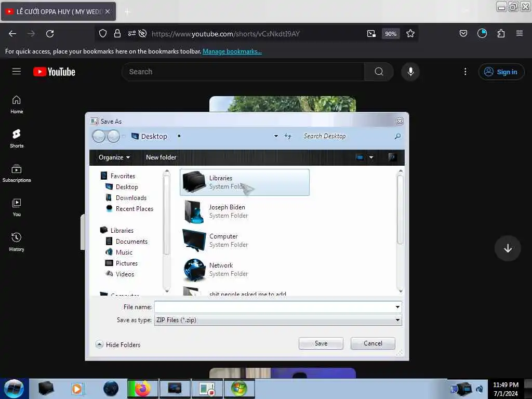Select Recent Places in navigation pane
The image size is (532, 399).
coord(135,209)
